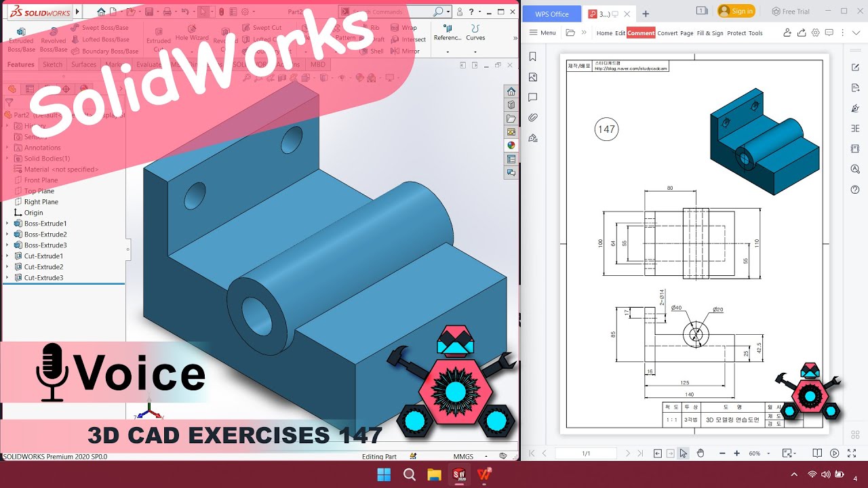Open SolidWorks Help question mark
The image size is (868, 488).
click(471, 12)
